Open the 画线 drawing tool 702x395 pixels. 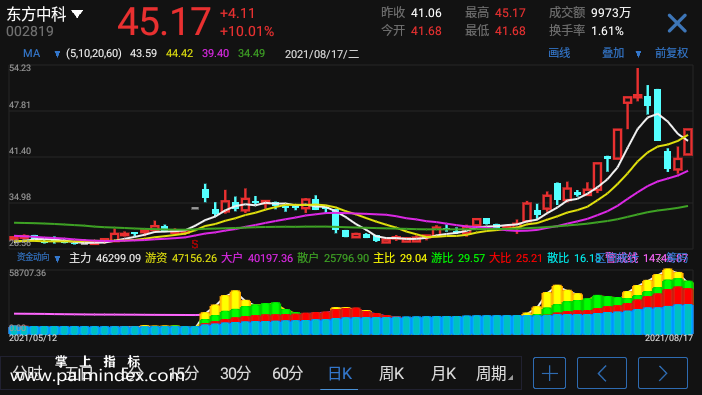[x=559, y=53]
